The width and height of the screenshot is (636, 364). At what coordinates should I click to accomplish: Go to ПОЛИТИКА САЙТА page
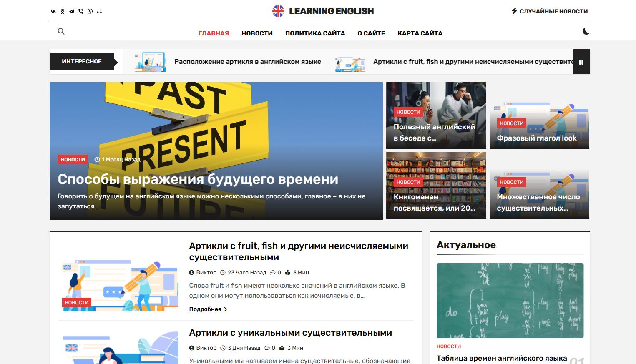315,33
